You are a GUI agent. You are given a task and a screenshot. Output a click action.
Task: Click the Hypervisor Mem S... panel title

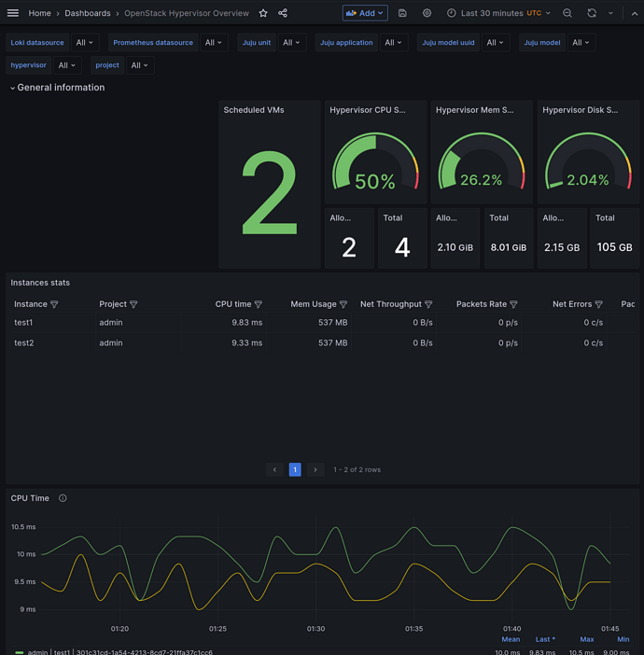tap(475, 110)
